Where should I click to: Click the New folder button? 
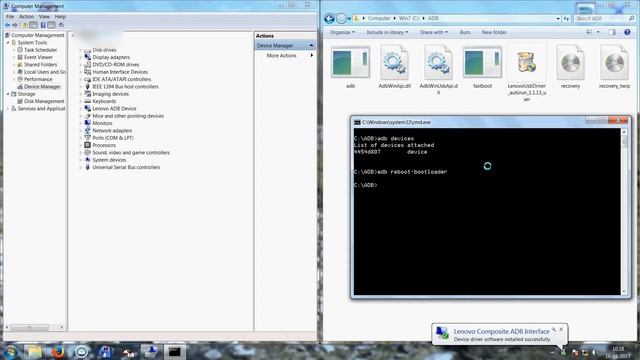(x=494, y=32)
